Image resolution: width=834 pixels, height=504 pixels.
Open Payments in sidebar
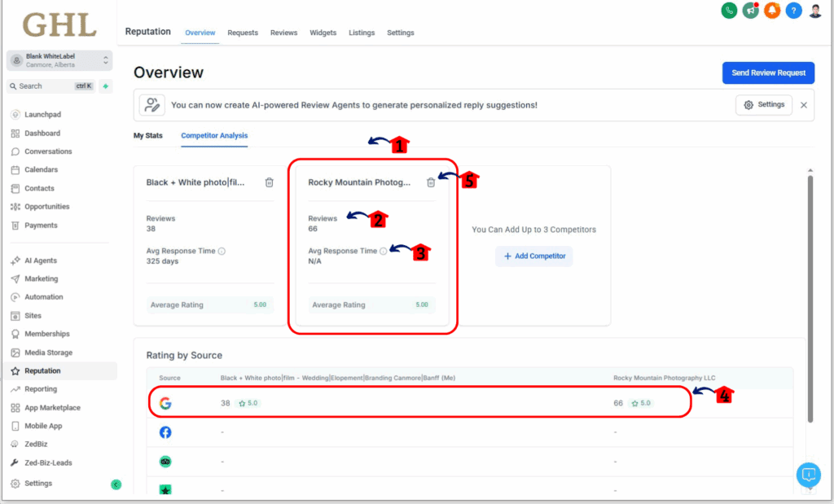pos(41,226)
